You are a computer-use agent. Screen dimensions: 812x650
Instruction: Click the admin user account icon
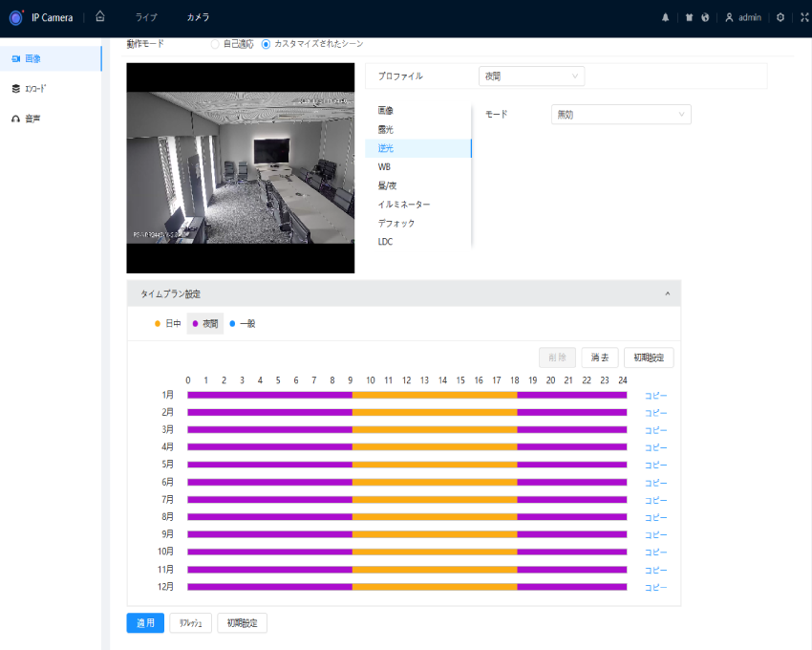(x=730, y=17)
